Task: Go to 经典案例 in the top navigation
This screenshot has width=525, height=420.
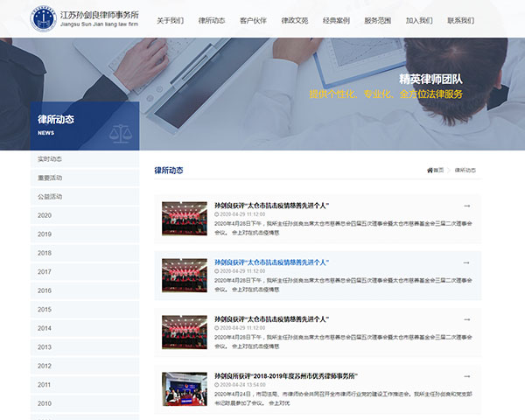Action: pyautogui.click(x=336, y=19)
